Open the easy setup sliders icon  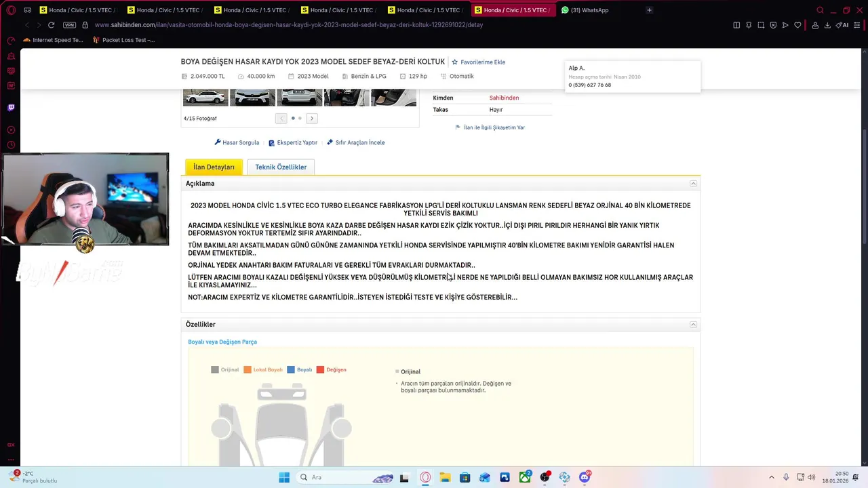[857, 25]
